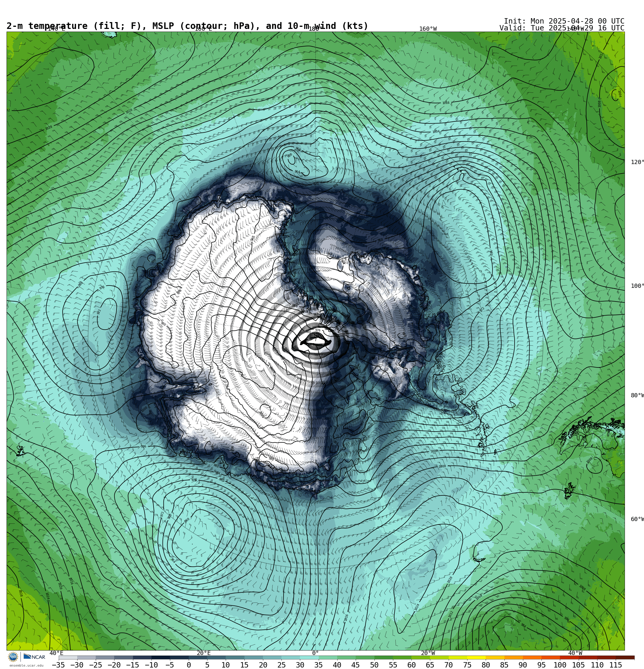Screen dimensions: 644x669
Task: Select the color swatch between -35 and -30
Action: [x=68, y=657]
